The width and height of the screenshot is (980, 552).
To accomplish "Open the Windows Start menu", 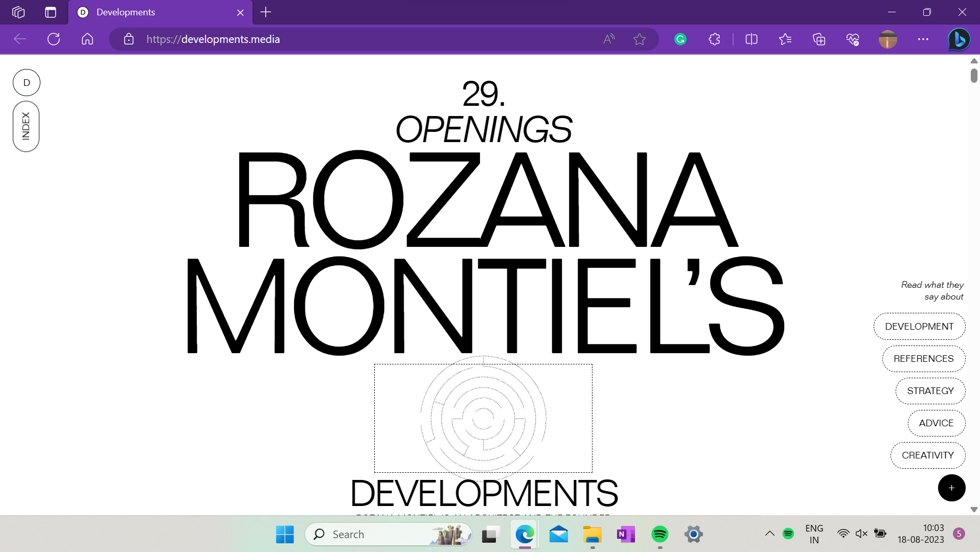I will click(x=285, y=535).
